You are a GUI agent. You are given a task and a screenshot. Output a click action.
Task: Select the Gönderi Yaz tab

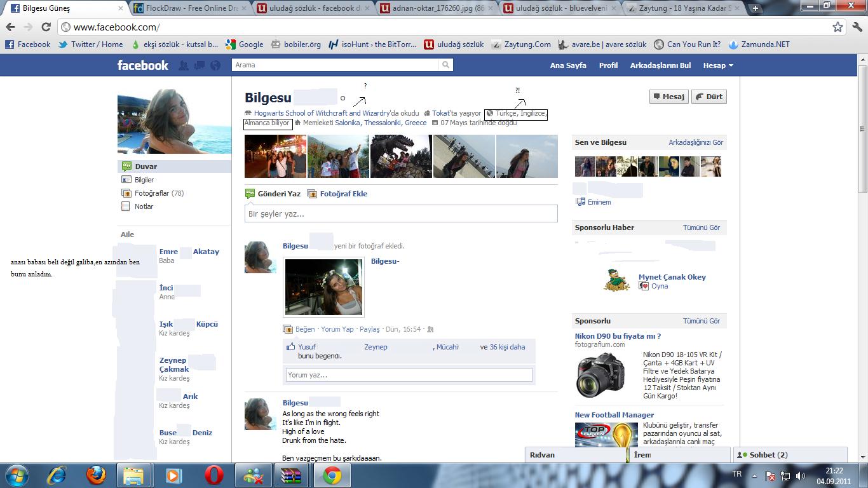(273, 194)
